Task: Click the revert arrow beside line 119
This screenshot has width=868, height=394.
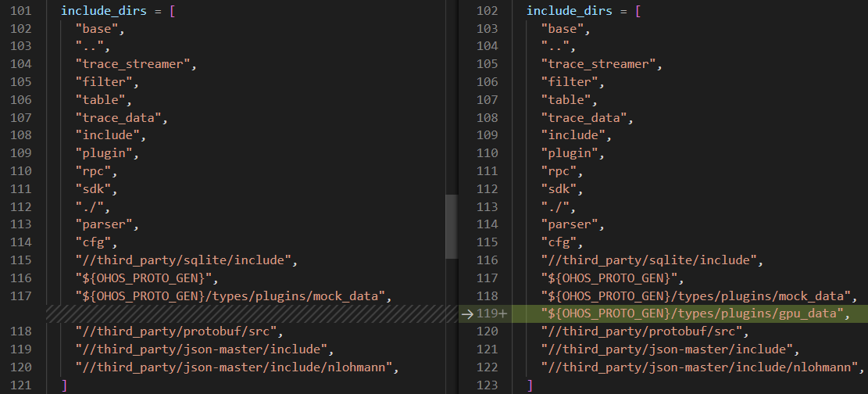Action: tap(467, 313)
